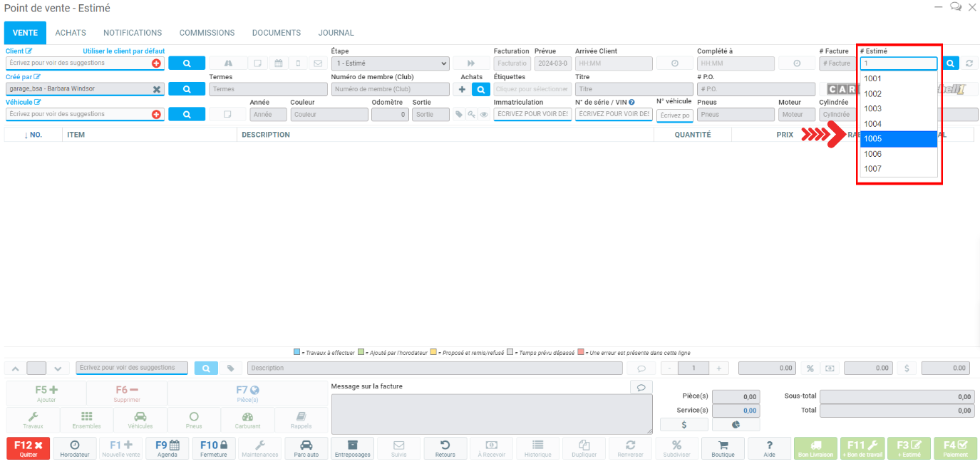Screen dimensions: 980x464
Task: Click Utiliser le client par défaut link
Action: [x=123, y=51]
